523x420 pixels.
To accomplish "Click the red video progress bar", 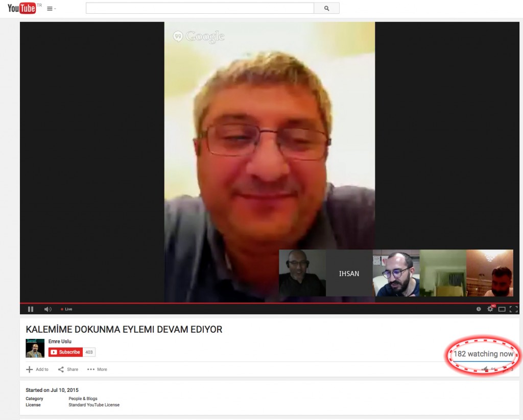I will tap(255, 303).
